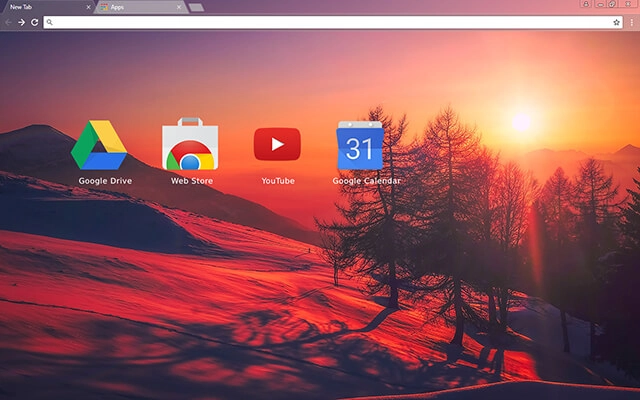Image resolution: width=640 pixels, height=400 pixels.
Task: Click the search icon in the address bar
Action: point(49,22)
